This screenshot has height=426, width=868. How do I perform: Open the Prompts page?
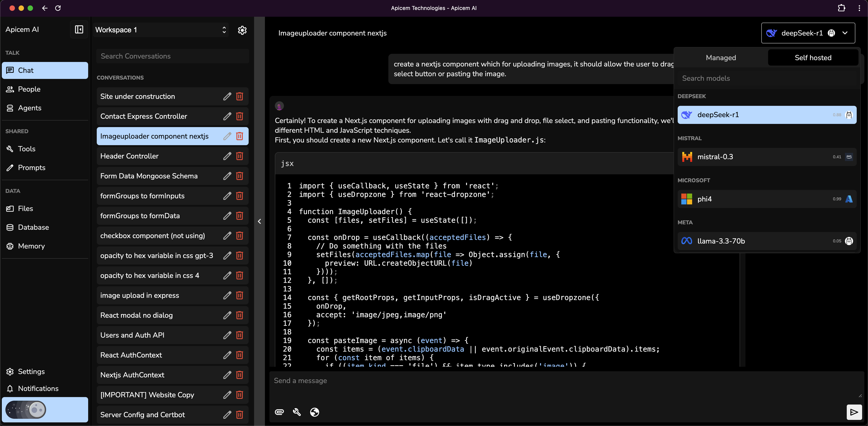pyautogui.click(x=45, y=168)
